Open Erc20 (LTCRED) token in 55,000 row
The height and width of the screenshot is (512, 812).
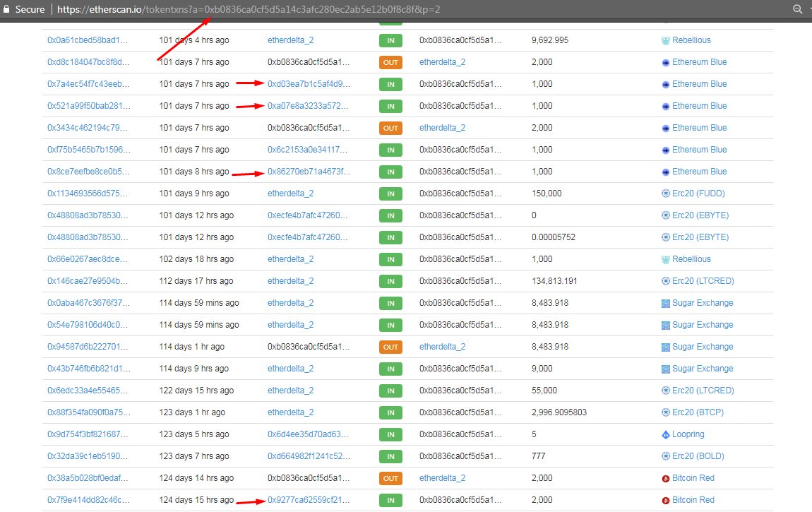703,391
